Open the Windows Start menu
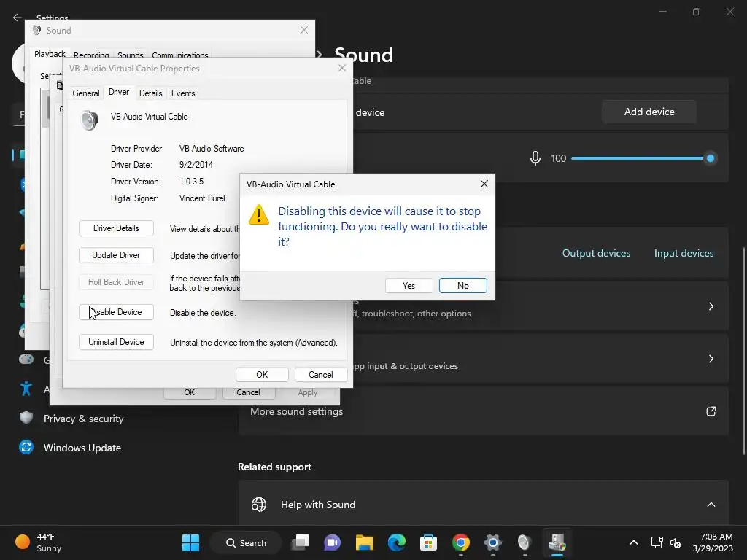The image size is (747, 560). point(191,542)
